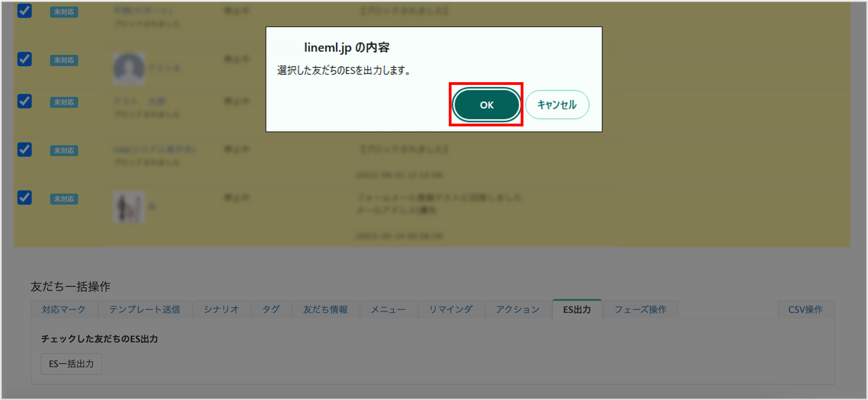The image size is (868, 400).
Task: Select the シナリオ tab
Action: point(221,309)
